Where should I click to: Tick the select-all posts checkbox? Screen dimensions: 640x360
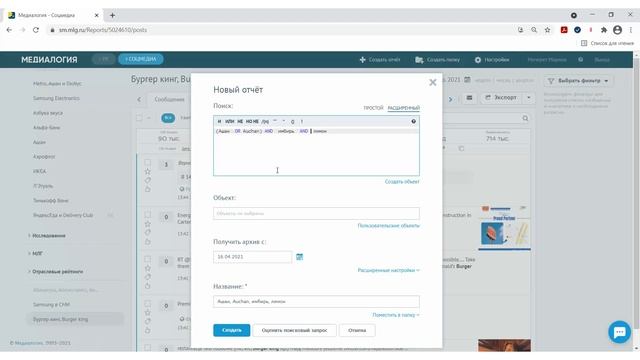[x=139, y=118]
